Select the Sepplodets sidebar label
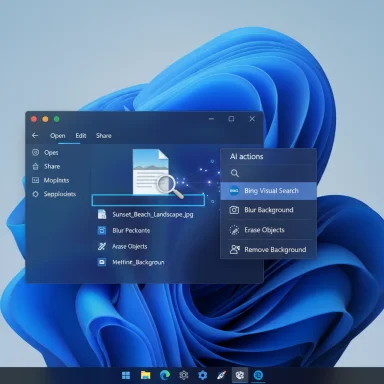This screenshot has width=384, height=384. coord(60,194)
